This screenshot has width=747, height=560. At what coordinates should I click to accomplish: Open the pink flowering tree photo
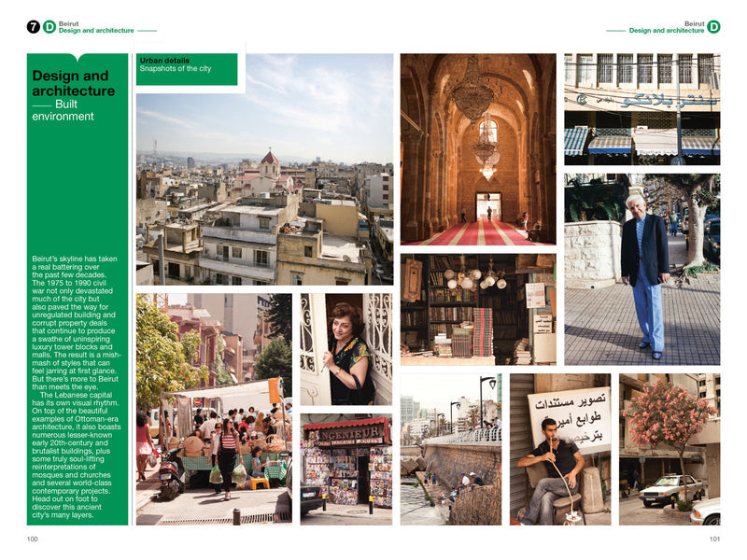click(x=669, y=449)
